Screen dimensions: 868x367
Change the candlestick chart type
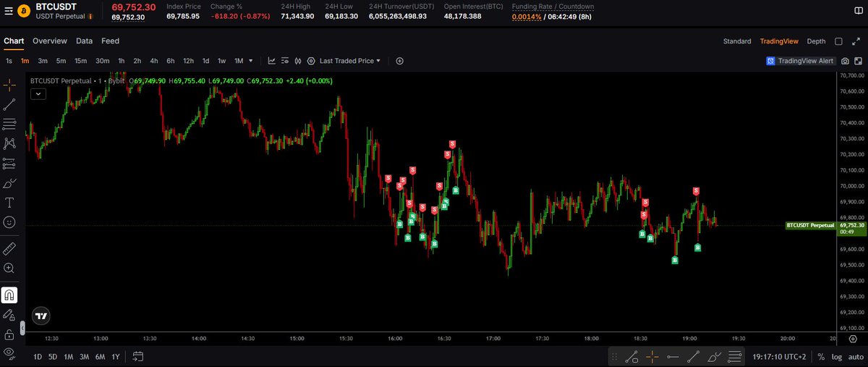coord(298,61)
